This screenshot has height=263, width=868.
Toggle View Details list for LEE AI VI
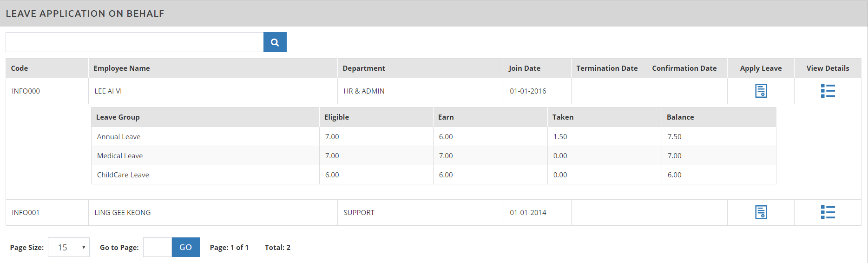(828, 91)
